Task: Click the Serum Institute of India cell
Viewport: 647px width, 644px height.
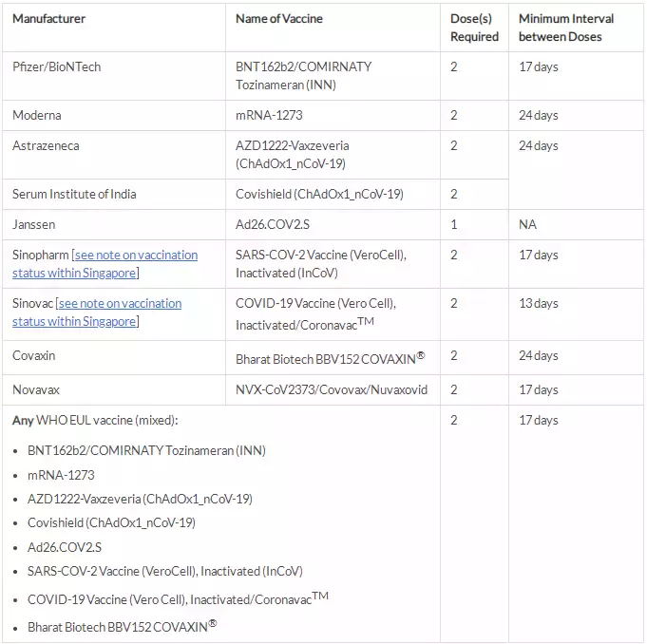Action: 74,195
